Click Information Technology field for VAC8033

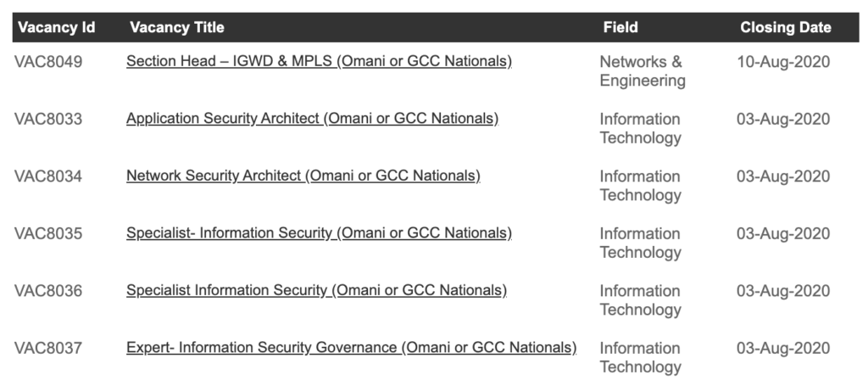tap(640, 129)
